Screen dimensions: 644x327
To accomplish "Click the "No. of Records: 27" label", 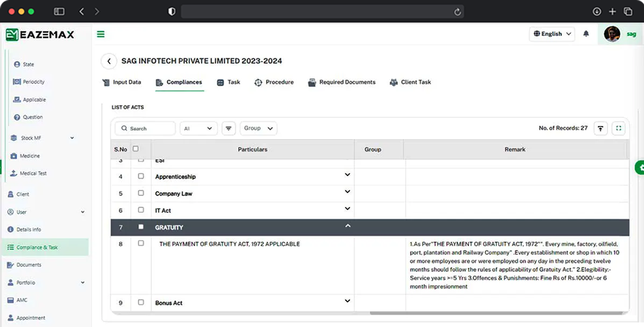I will coord(563,128).
